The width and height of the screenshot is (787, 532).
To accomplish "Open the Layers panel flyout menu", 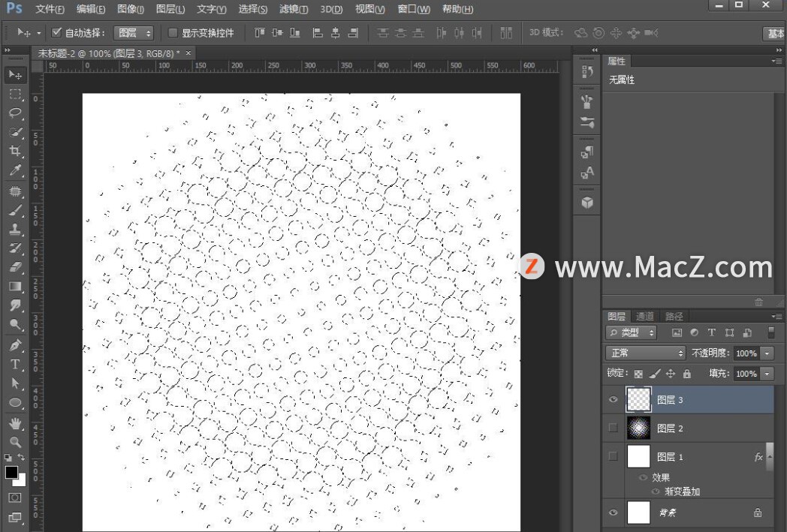I will pos(776,316).
